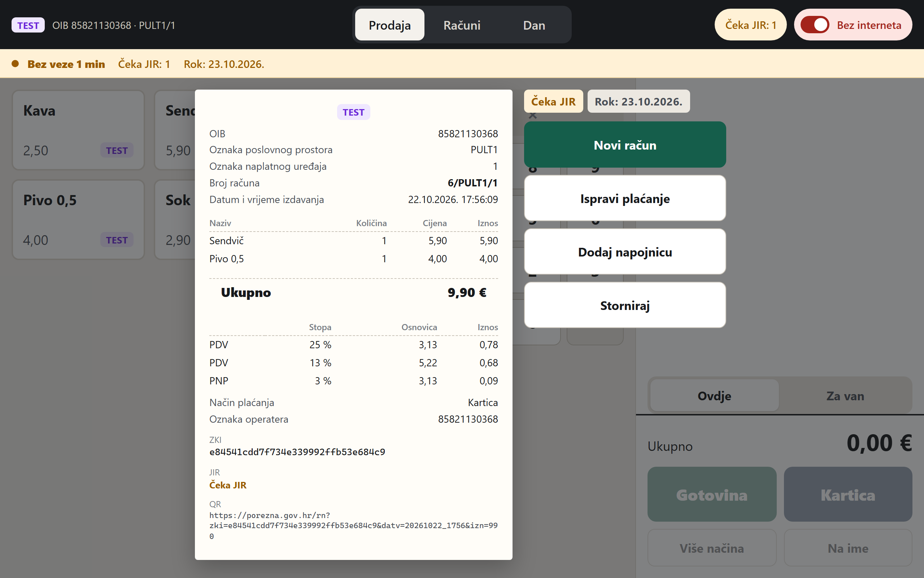This screenshot has height=578, width=924.
Task: Click the PDV 13 % tax row
Action: tap(354, 362)
